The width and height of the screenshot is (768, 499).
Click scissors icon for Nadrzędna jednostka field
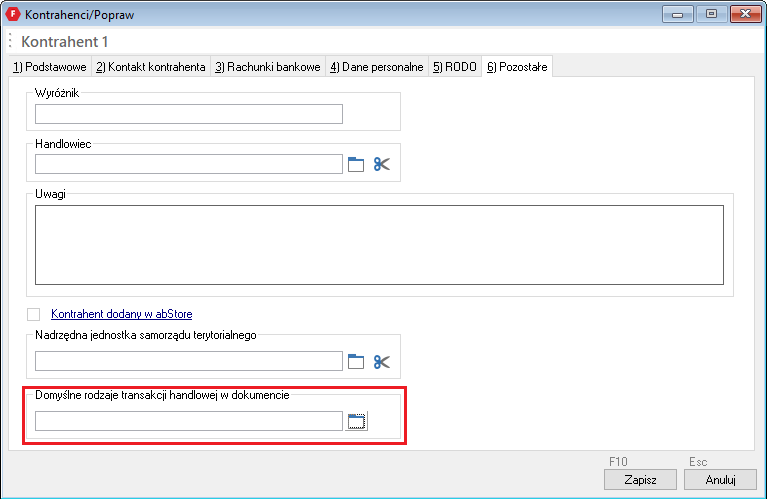click(x=382, y=361)
